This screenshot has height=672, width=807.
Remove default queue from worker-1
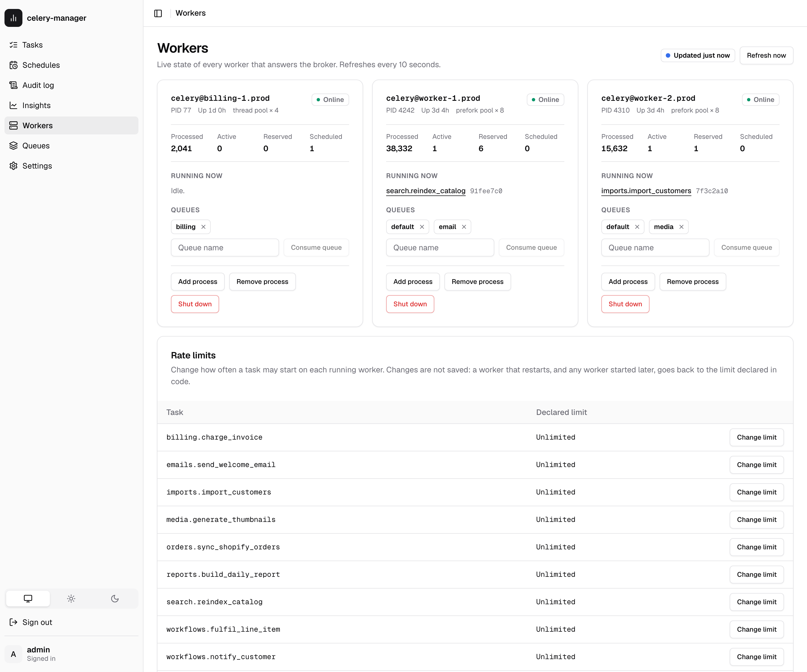pos(422,227)
